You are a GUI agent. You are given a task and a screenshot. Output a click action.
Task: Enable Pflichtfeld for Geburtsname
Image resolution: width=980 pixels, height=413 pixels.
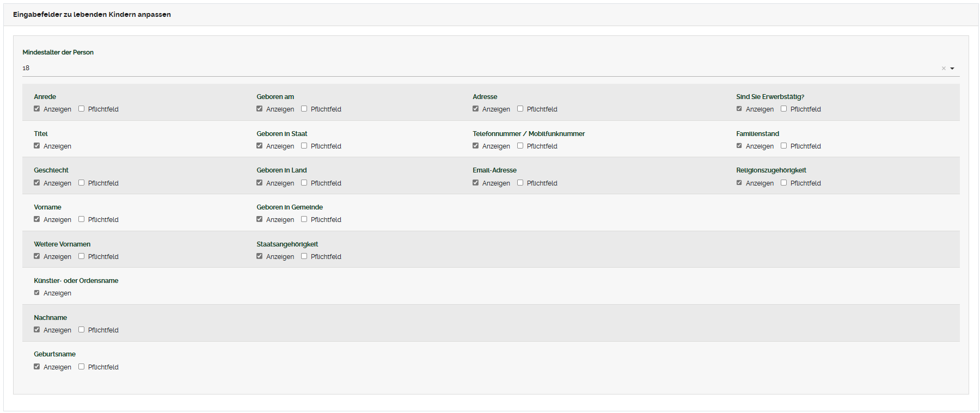pyautogui.click(x=82, y=367)
